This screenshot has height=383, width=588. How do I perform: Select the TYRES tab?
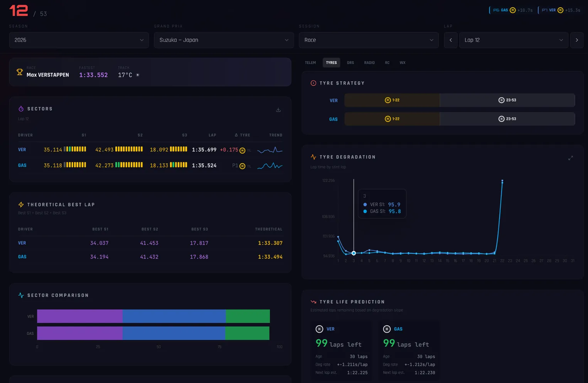[x=331, y=62]
